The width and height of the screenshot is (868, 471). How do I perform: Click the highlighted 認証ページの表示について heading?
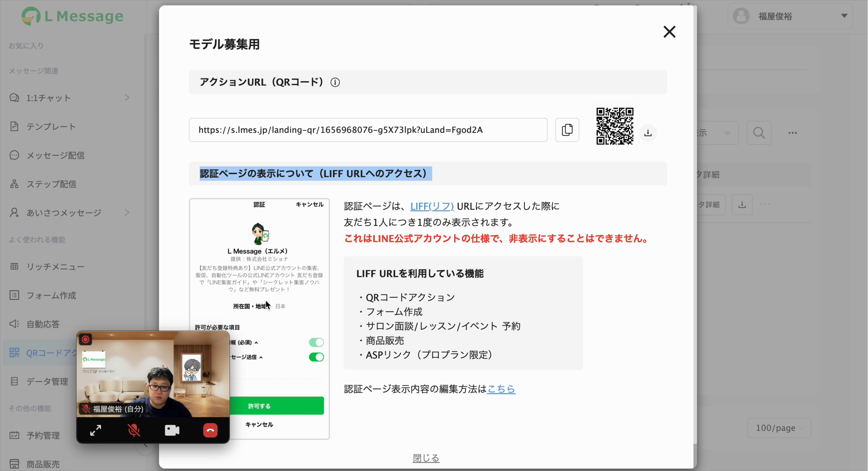[315, 173]
